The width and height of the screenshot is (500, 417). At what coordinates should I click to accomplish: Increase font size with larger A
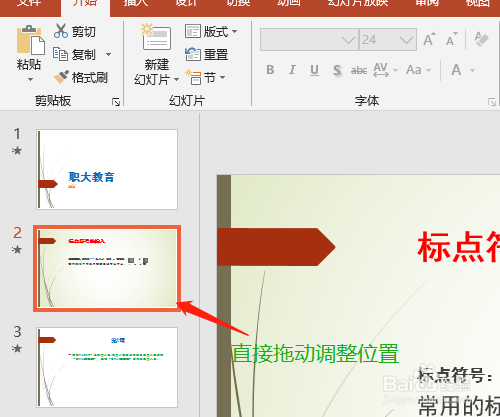coord(429,40)
